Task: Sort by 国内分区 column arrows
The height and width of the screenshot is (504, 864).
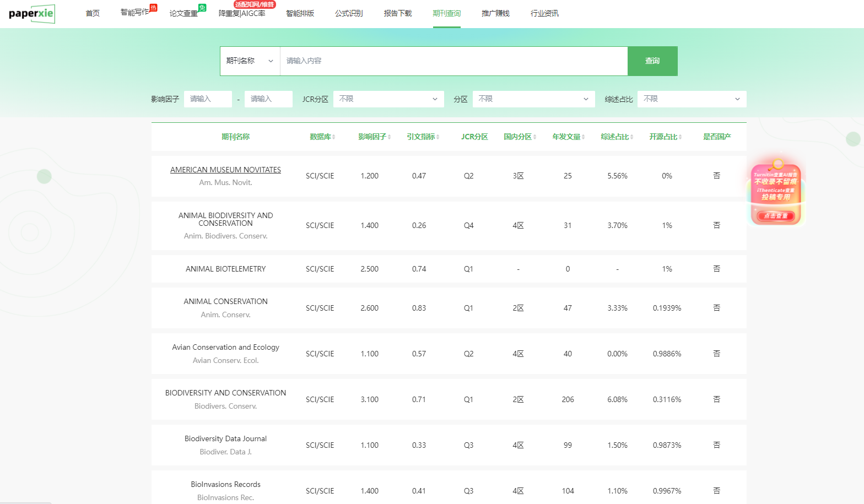Action: click(534, 137)
